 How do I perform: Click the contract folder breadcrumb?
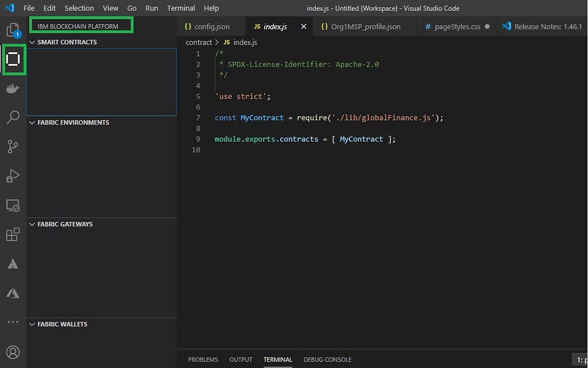tap(199, 43)
